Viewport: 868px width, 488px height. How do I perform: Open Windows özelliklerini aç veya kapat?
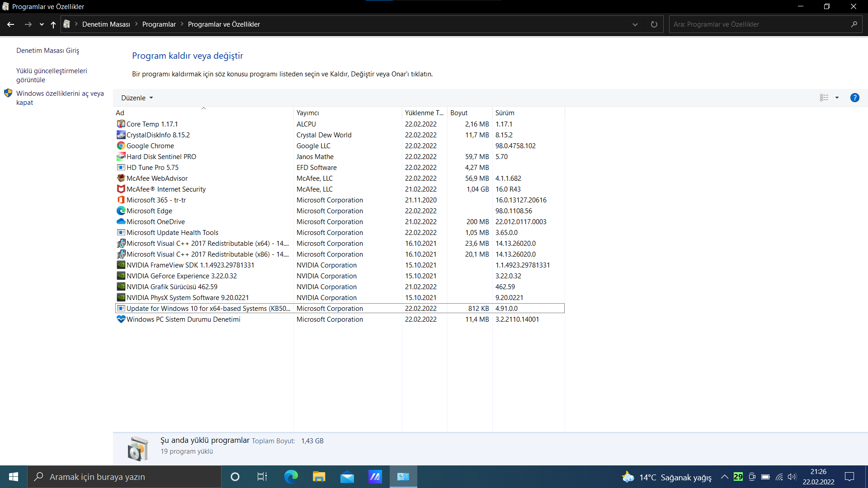tap(60, 98)
